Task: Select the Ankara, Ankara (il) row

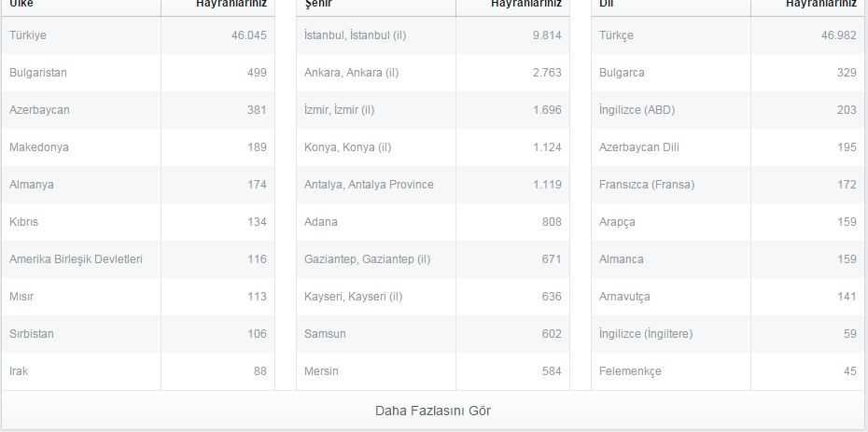Action: pos(433,73)
